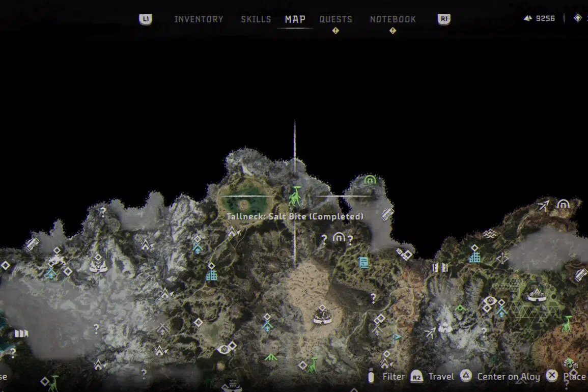Select the three-banner icon near the west coast
Screen dimensions: 588x392
[21, 333]
